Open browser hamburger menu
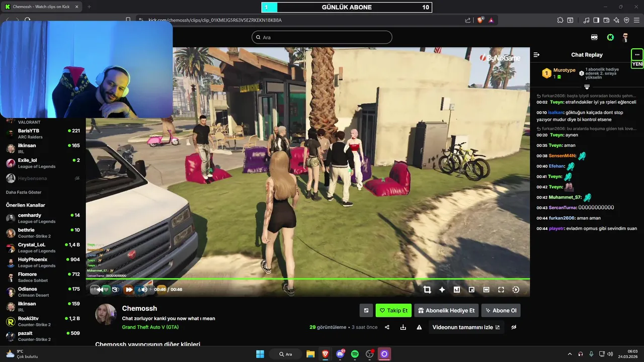Image resolution: width=644 pixels, height=362 pixels. click(x=636, y=20)
